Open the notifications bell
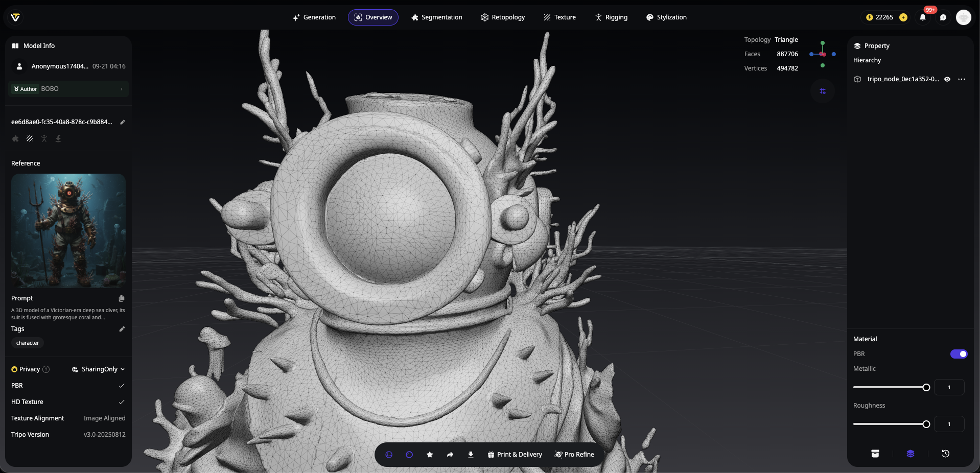 tap(923, 17)
